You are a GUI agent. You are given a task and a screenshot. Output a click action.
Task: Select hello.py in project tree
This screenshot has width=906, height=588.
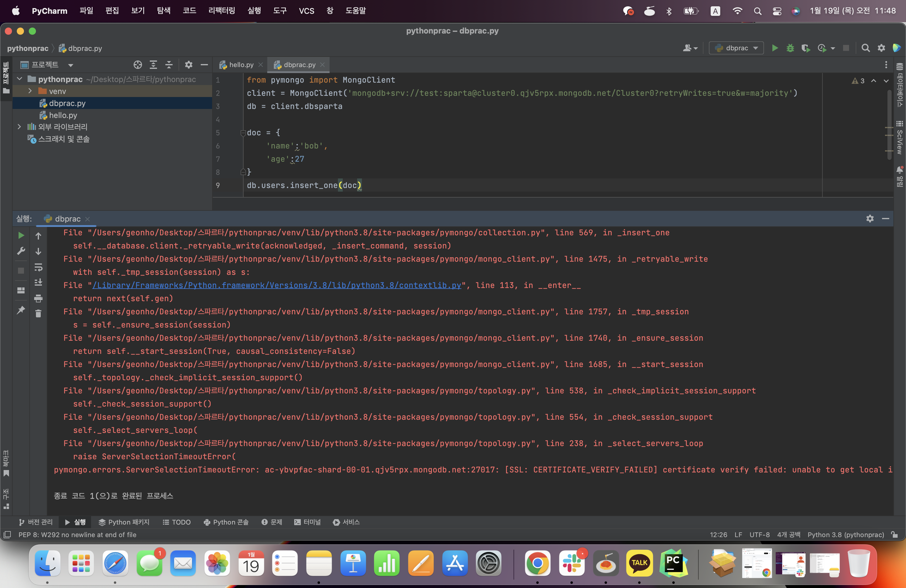tap(63, 115)
